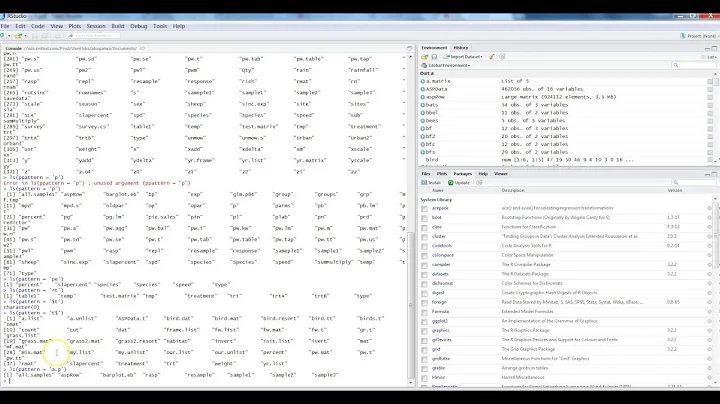Viewport: 720px width, 404px height.
Task: Expand the bees data frame arrow
Action: point(422,120)
